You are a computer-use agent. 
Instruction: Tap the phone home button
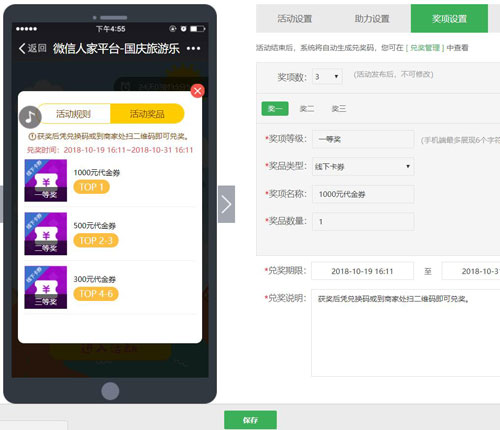click(x=110, y=391)
